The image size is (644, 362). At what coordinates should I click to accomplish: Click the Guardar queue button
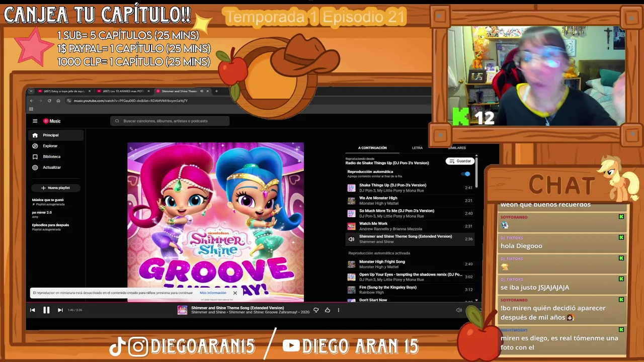pos(460,161)
